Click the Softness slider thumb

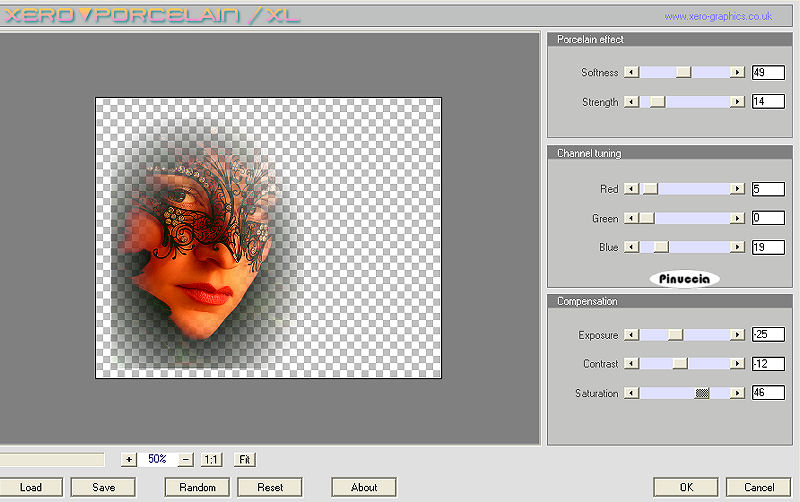tap(684, 72)
